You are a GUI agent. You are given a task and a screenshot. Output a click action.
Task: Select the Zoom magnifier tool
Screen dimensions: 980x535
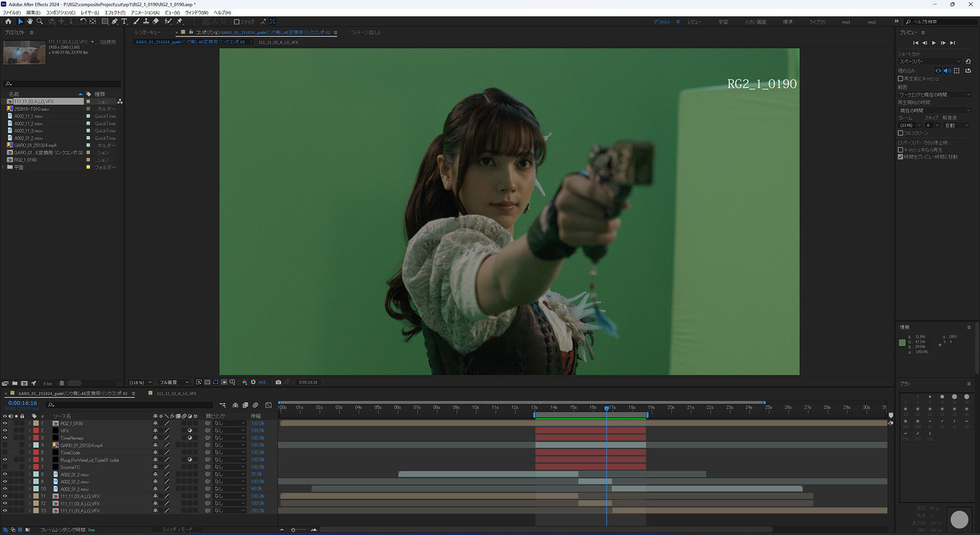pos(40,21)
